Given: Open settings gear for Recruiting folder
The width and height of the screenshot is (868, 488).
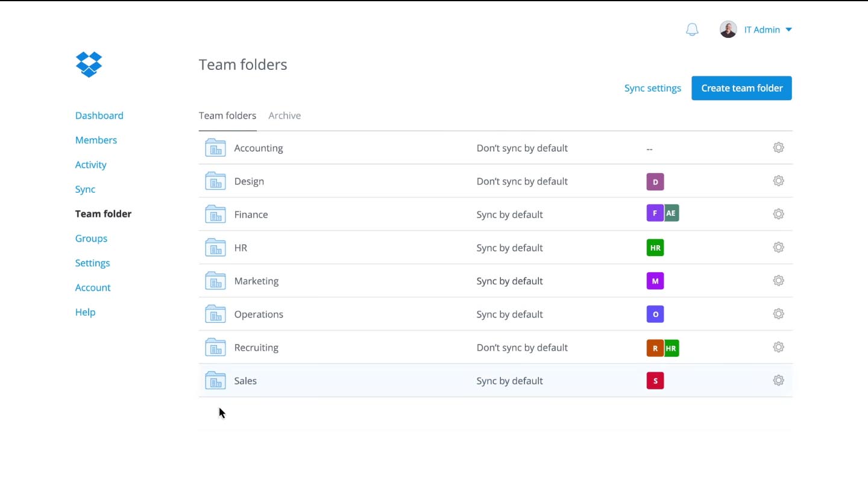Looking at the screenshot, I should pos(778,347).
